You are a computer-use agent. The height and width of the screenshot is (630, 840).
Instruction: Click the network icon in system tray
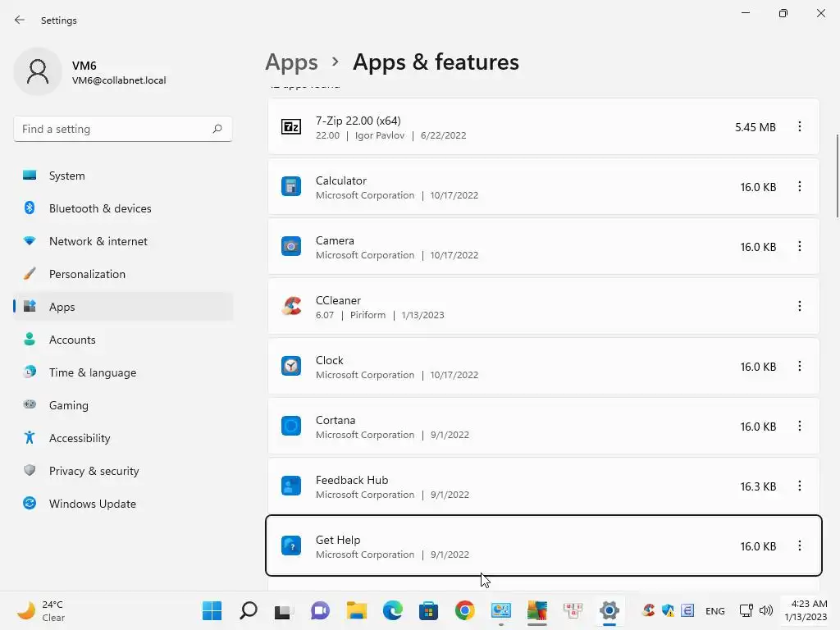click(746, 610)
